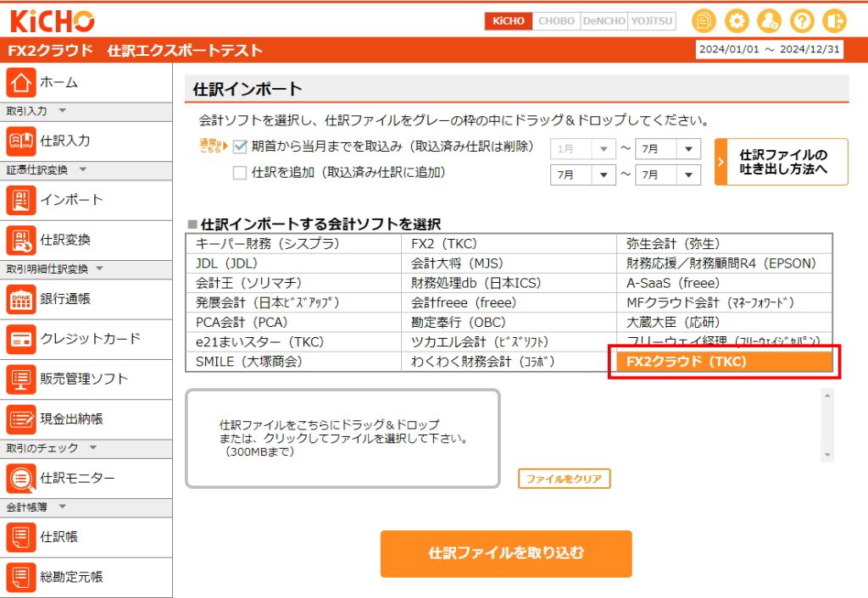Open 仕訳帳 document icon
Screen dimensions: 868x598
[x=21, y=537]
